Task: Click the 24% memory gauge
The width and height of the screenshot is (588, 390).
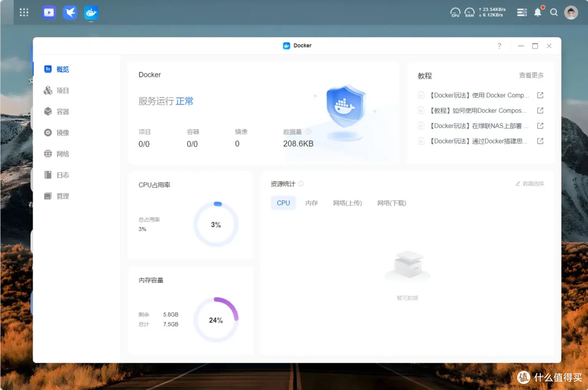Action: pyautogui.click(x=216, y=320)
